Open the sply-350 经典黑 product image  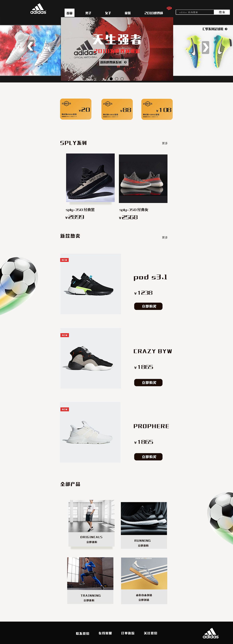pos(90,178)
